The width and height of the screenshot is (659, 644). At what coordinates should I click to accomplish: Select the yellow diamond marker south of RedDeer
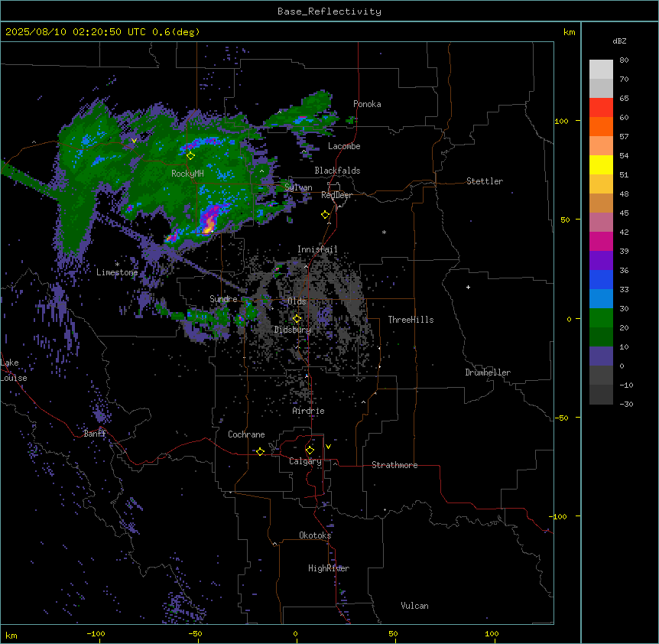(x=326, y=215)
